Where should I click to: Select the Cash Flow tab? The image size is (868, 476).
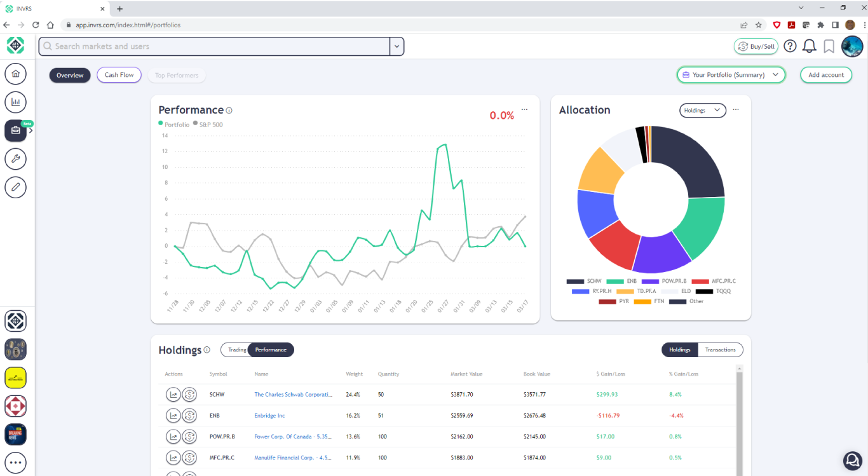(119, 75)
